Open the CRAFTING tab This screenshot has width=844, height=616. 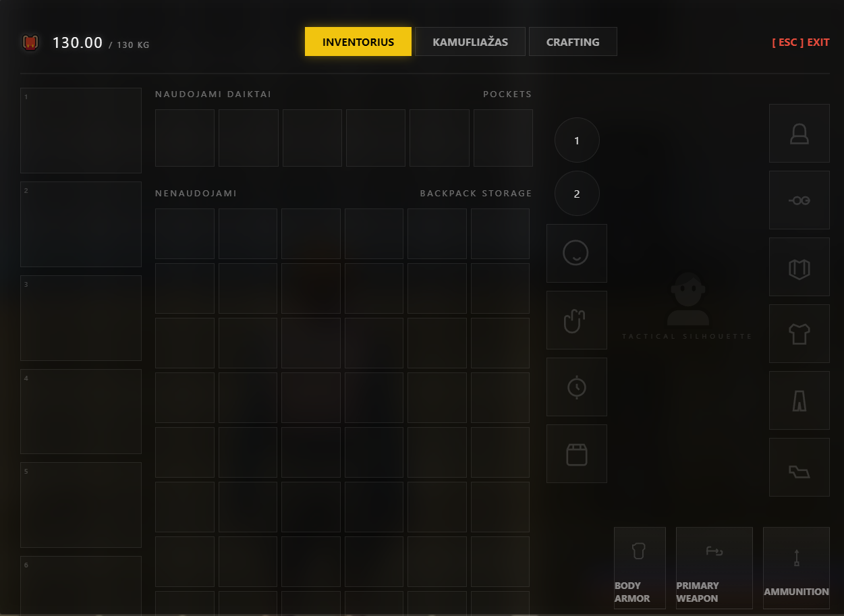(573, 42)
